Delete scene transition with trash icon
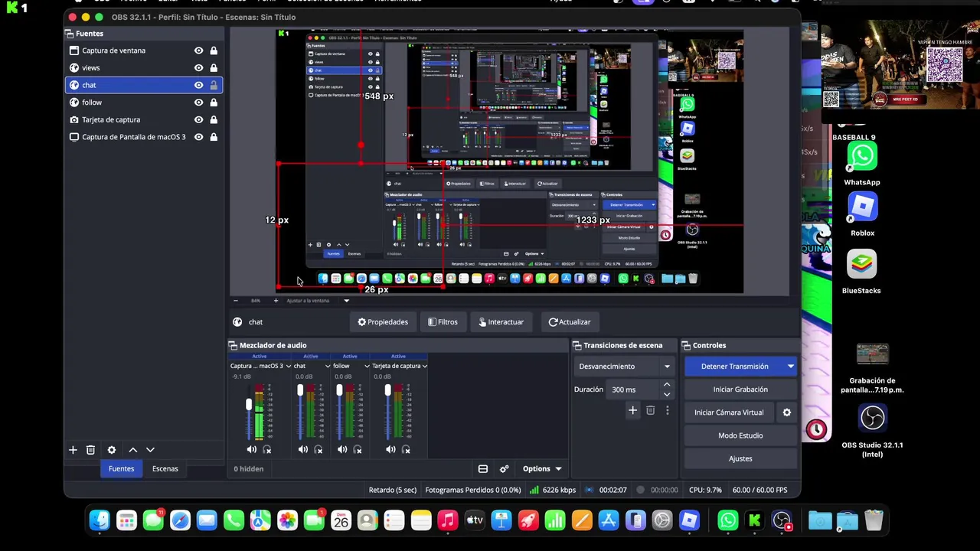 point(650,410)
